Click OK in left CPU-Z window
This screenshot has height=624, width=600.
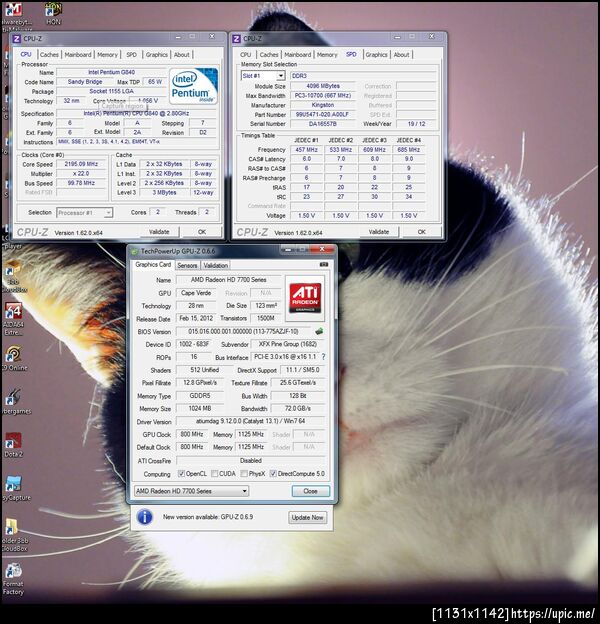[202, 232]
